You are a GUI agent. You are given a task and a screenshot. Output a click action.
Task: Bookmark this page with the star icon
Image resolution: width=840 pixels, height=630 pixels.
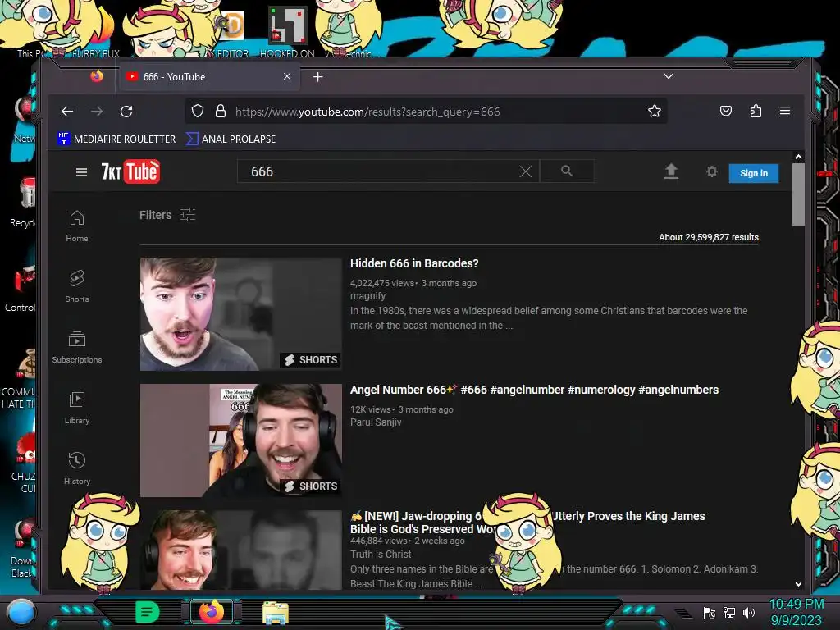point(654,111)
